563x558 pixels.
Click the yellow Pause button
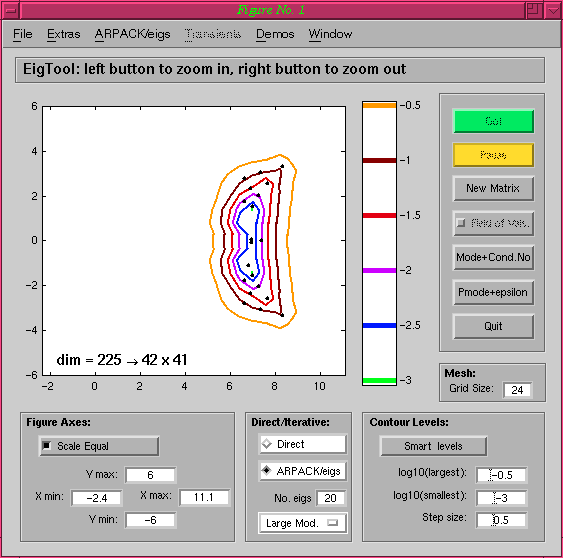(493, 155)
